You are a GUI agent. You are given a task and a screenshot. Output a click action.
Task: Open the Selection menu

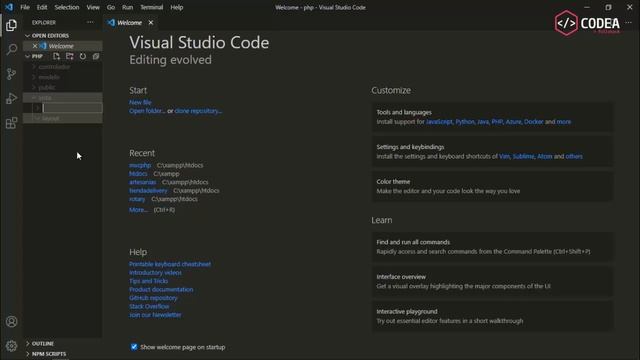coord(67,7)
